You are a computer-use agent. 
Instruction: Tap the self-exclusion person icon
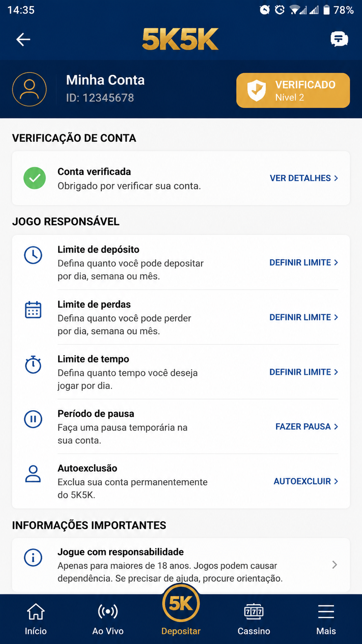[x=33, y=474]
